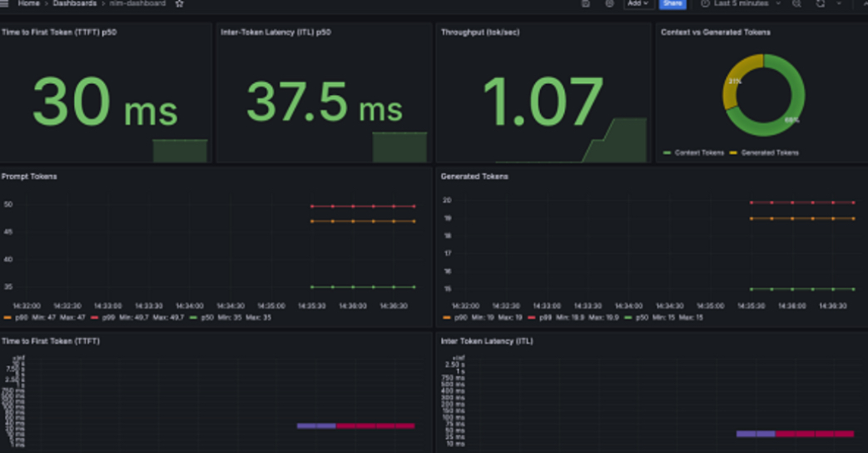The image size is (868, 453).
Task: Open Dashboards breadcrumb link
Action: (x=75, y=3)
